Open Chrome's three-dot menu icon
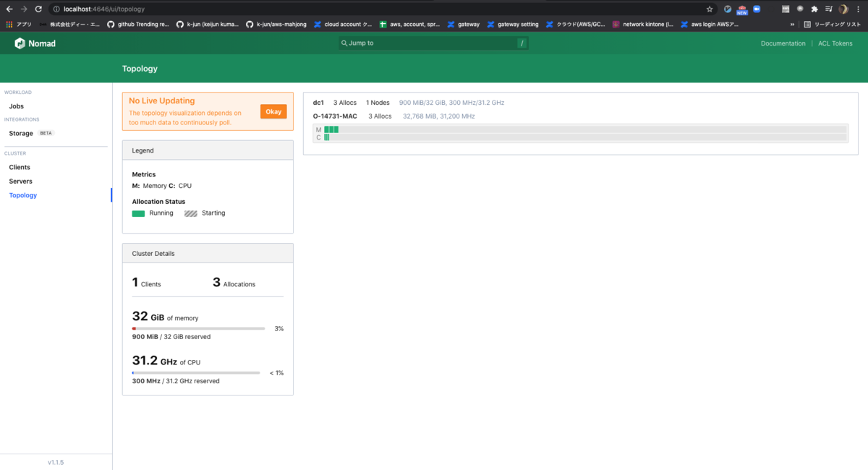Viewport: 868px width, 470px height. click(858, 9)
